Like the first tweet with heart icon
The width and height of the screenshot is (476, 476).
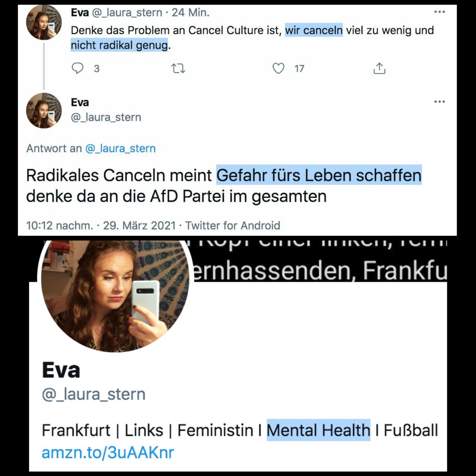[x=278, y=68]
